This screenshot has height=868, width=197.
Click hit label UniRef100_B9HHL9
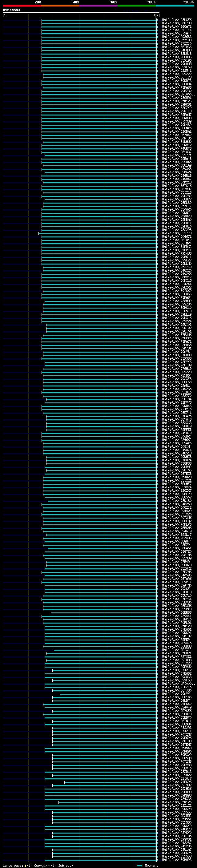tap(177, 426)
